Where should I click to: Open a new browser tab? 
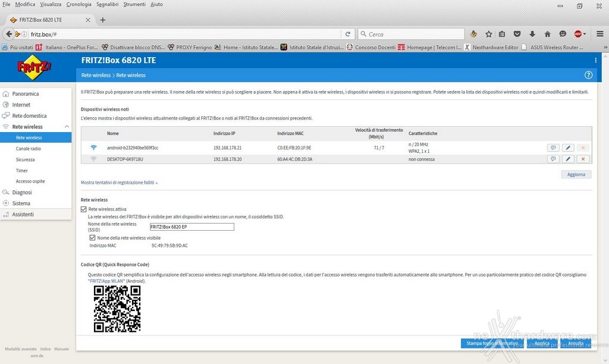[102, 20]
